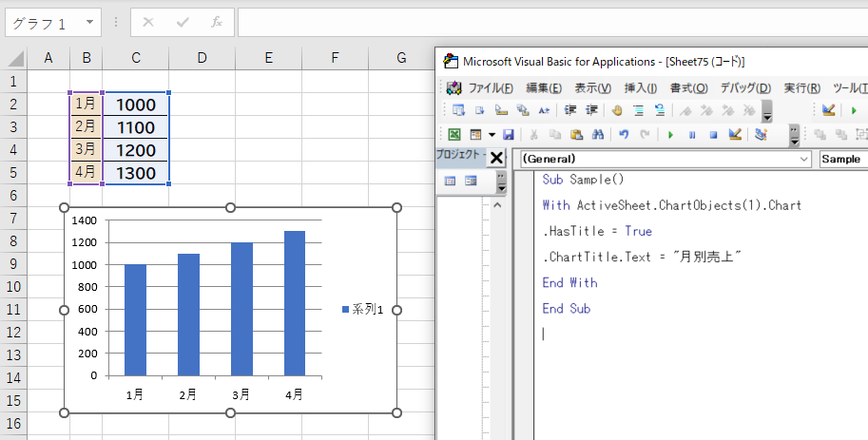Toggle View Object in the Project pane
The image size is (868, 440).
[470, 181]
